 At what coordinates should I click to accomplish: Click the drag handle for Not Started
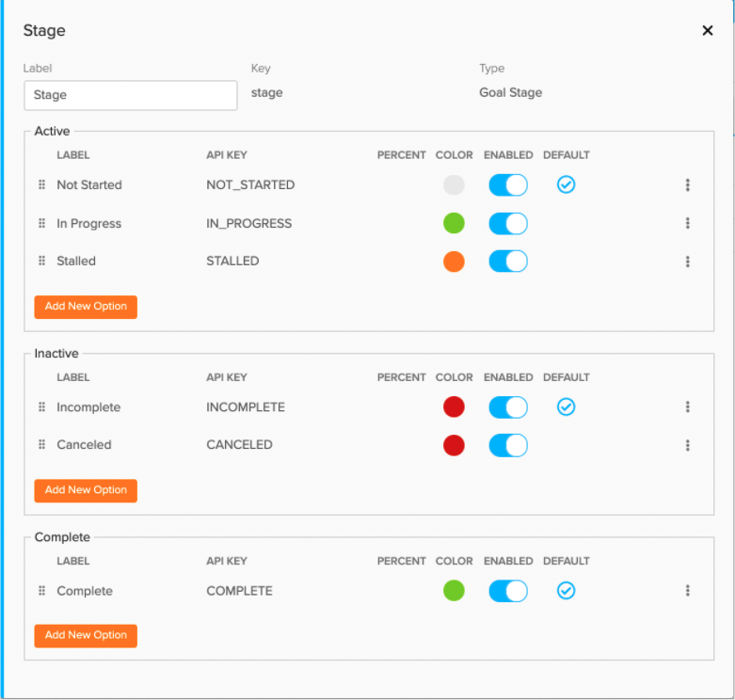tap(41, 184)
